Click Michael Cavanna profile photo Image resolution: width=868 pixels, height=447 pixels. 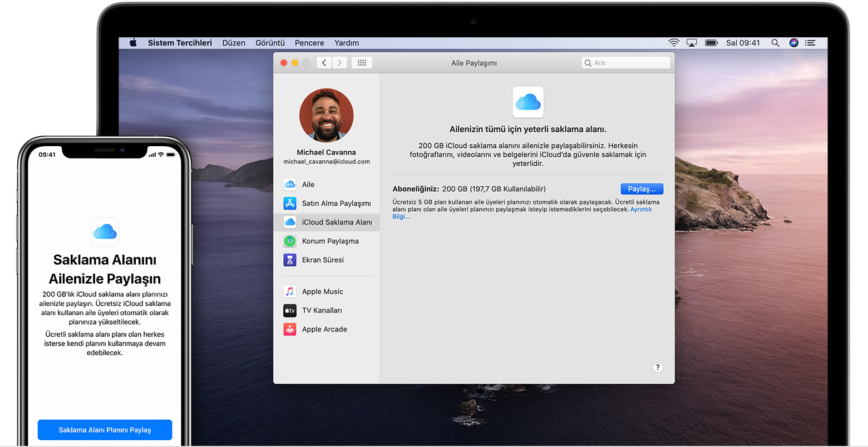(x=326, y=116)
